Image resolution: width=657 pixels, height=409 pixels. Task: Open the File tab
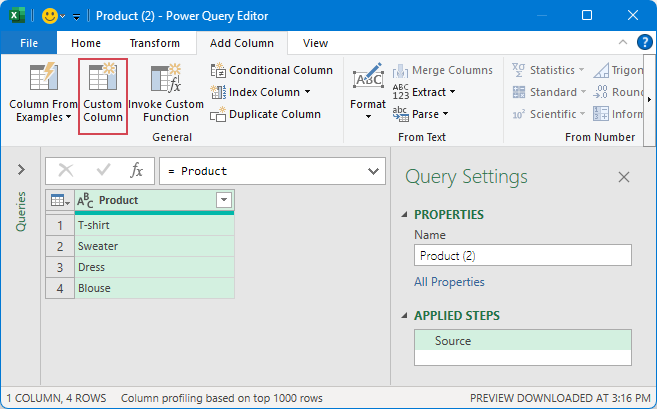coord(29,43)
